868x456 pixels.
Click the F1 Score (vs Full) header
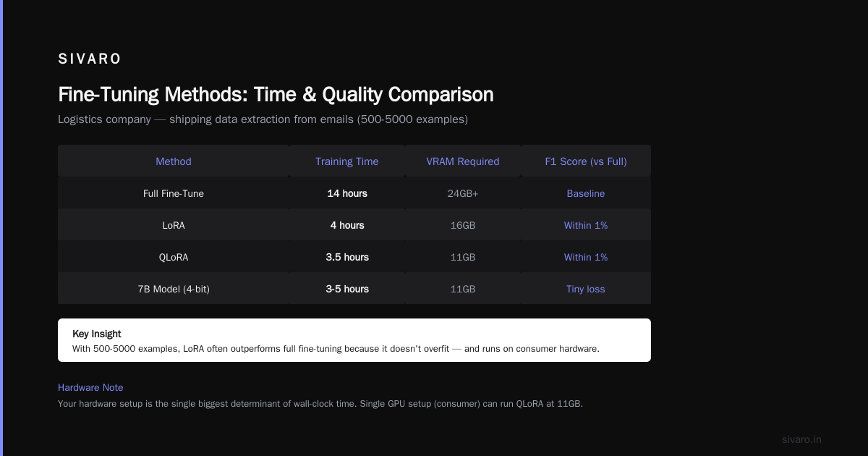(x=586, y=161)
